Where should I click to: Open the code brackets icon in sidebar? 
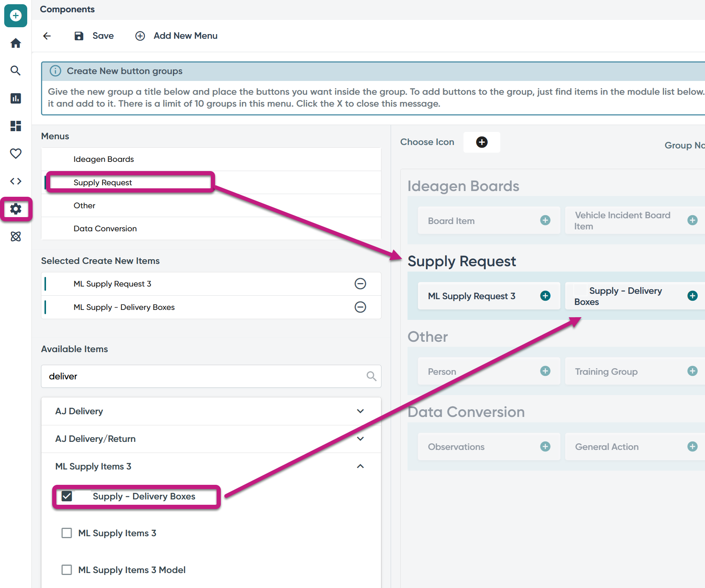tap(16, 181)
